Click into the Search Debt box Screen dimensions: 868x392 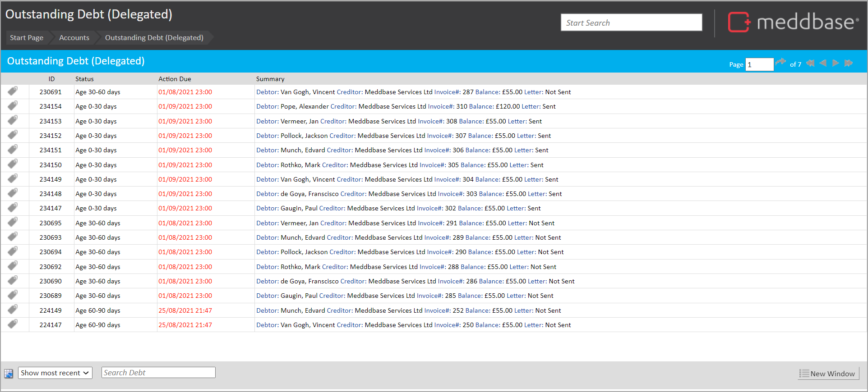pos(158,373)
